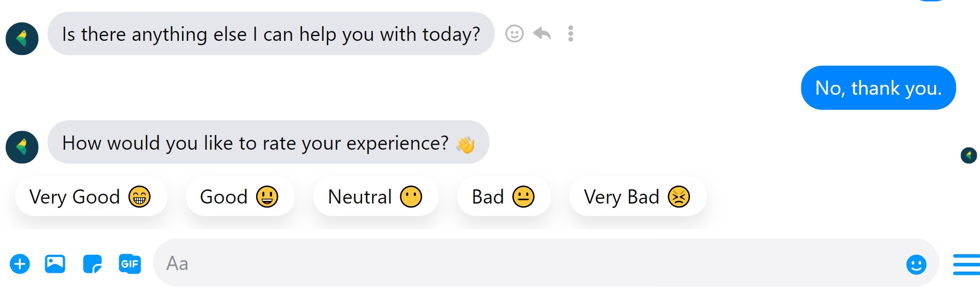Click the small seen-receipt avatar

click(969, 155)
